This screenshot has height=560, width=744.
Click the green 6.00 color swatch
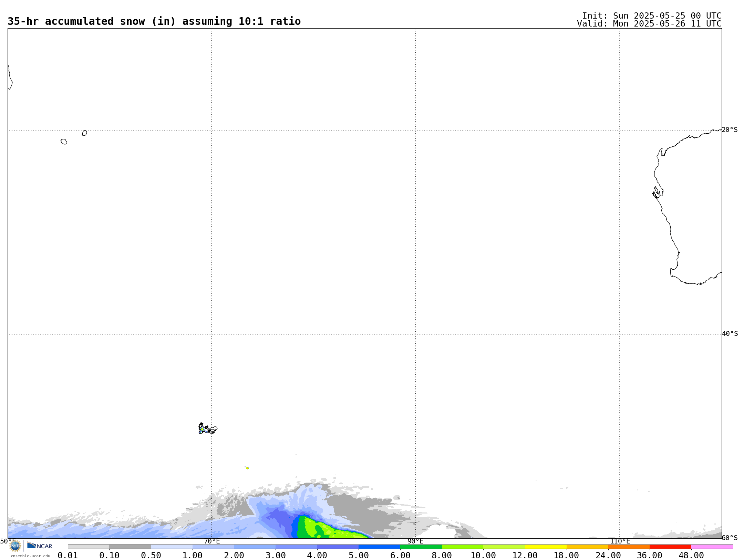[x=421, y=547]
